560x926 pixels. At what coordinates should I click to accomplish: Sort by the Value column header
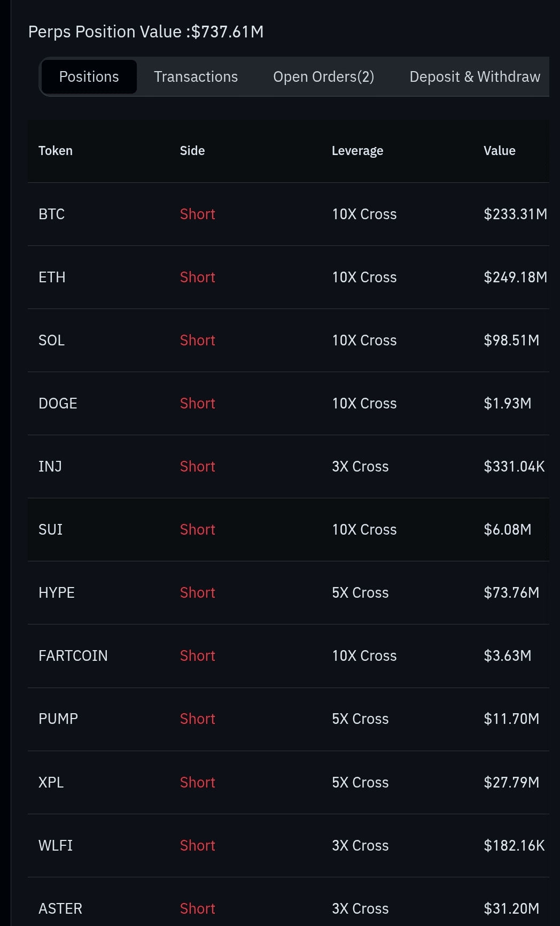point(499,151)
